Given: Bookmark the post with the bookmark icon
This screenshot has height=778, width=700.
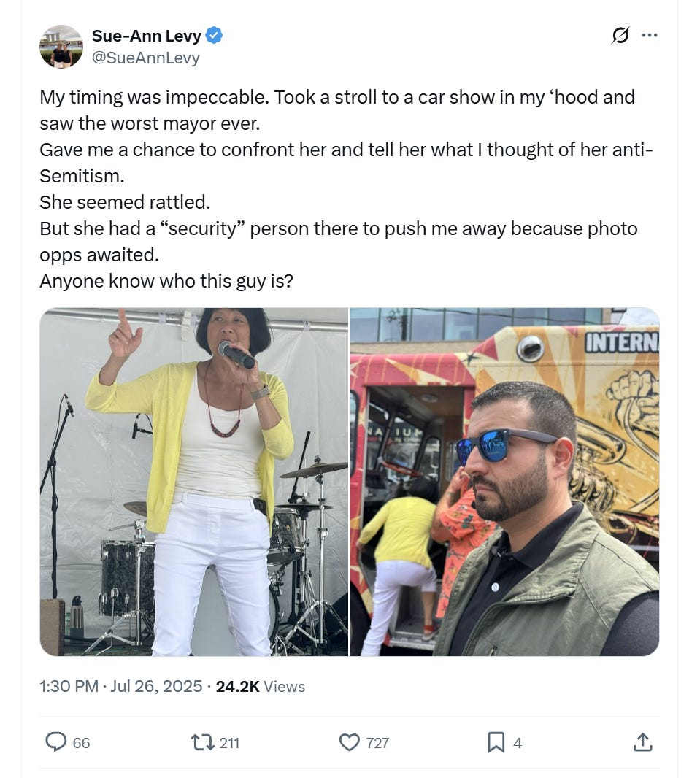Looking at the screenshot, I should coord(496,742).
